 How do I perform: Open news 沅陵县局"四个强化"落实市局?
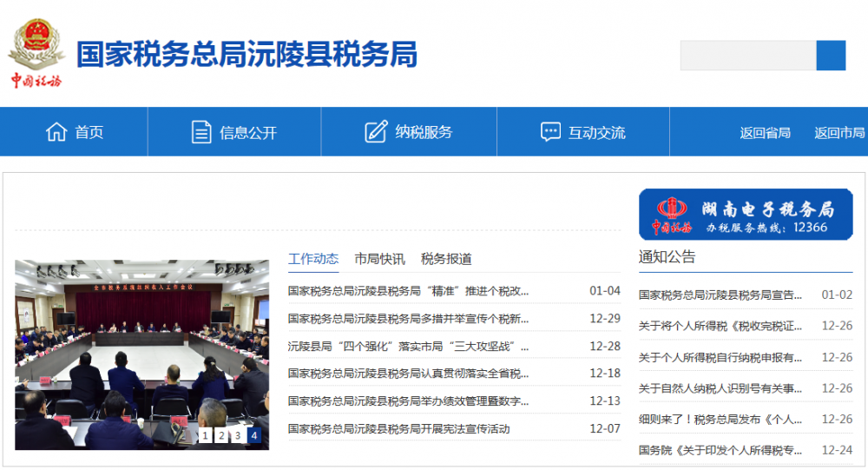[408, 347]
